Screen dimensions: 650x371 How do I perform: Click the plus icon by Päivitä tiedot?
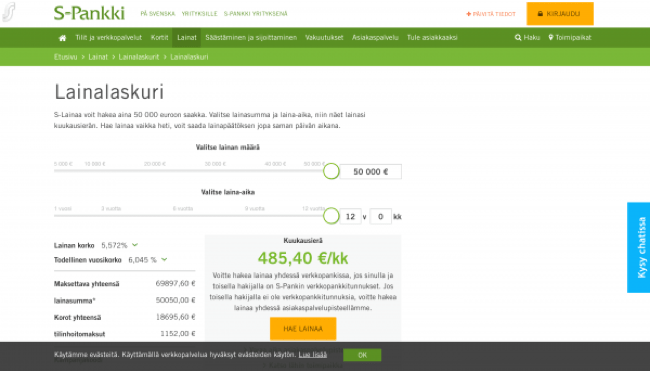[468, 14]
